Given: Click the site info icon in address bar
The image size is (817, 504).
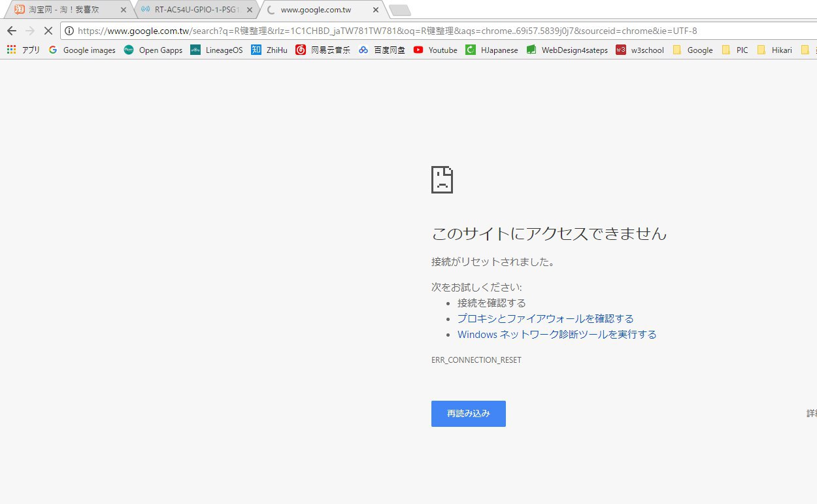Looking at the screenshot, I should pyautogui.click(x=69, y=31).
